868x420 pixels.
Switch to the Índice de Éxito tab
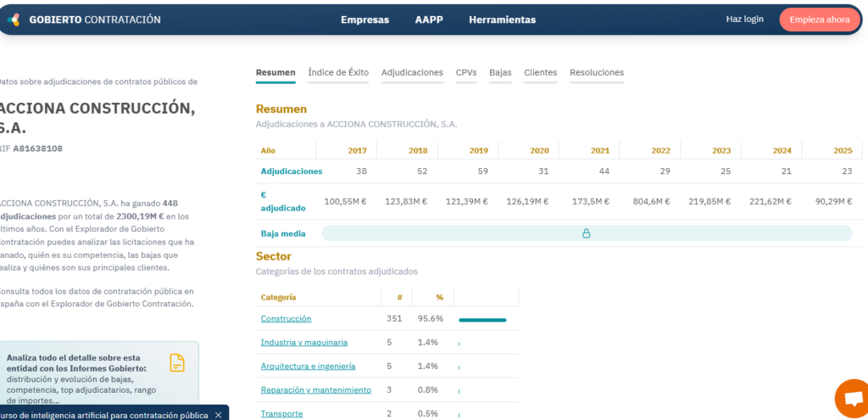(338, 73)
